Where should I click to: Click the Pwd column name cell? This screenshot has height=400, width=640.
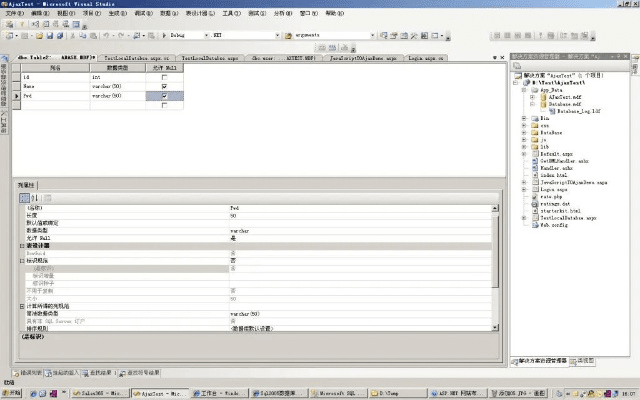pos(50,96)
